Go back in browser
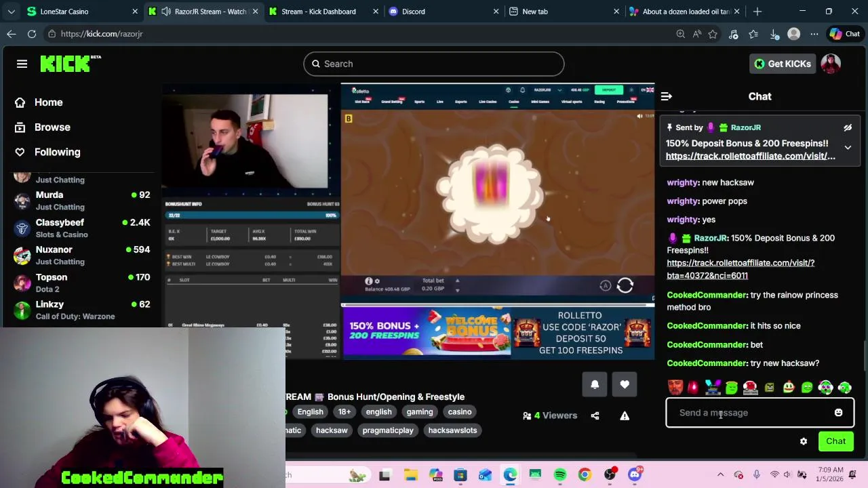Viewport: 868px width, 488px height. [12, 34]
